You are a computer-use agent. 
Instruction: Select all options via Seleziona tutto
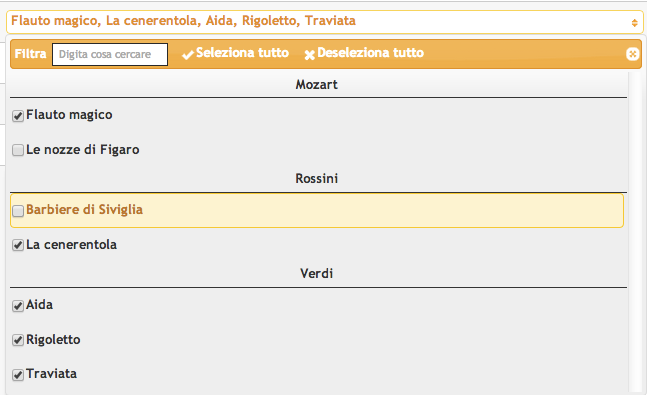242,53
